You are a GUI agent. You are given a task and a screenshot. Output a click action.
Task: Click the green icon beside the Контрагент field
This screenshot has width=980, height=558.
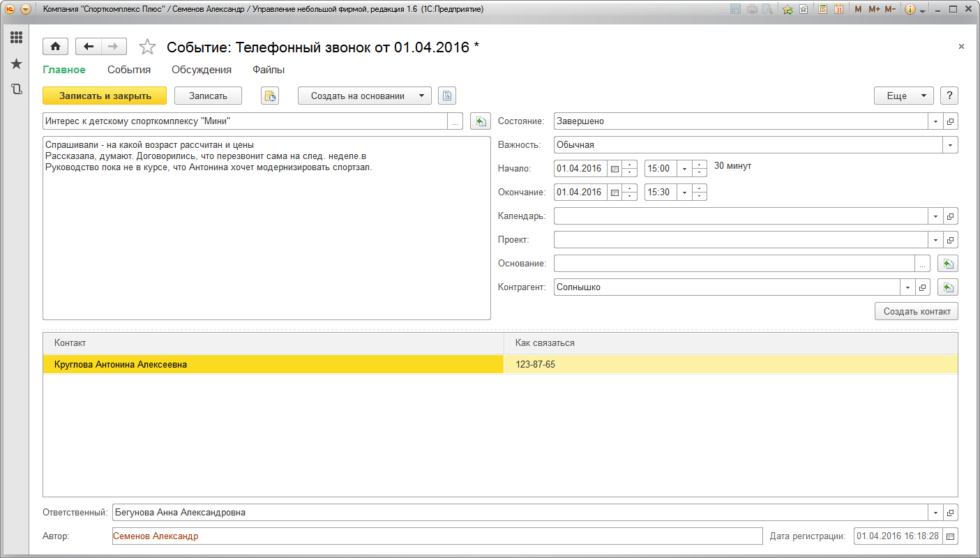click(x=948, y=287)
